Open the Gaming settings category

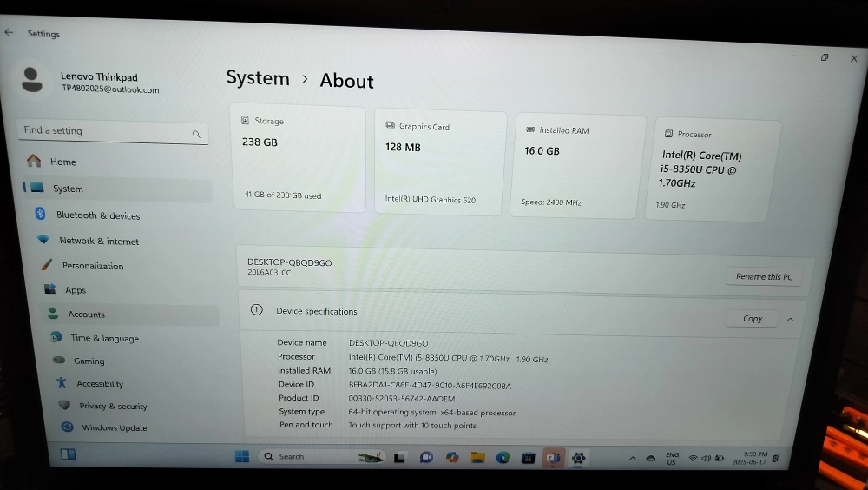[89, 361]
